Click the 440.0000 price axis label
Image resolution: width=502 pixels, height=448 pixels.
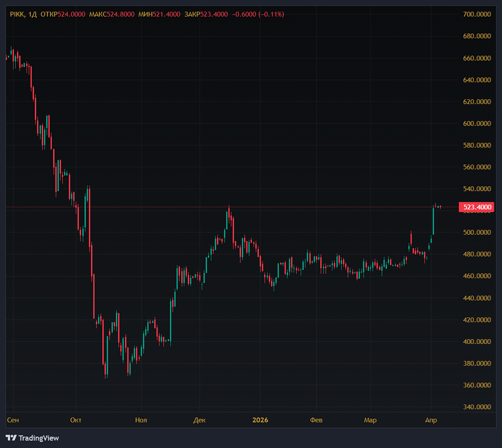(477, 297)
